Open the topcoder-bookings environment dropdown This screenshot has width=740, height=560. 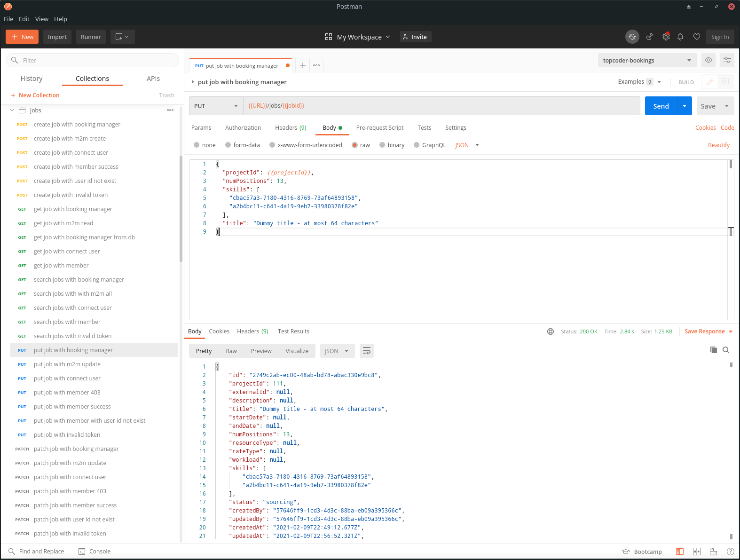tap(647, 60)
